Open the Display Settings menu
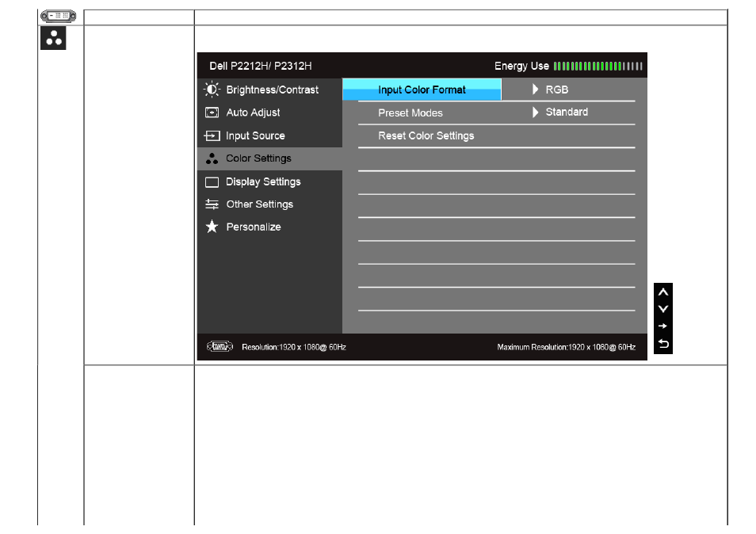Screen dimensions: 756x534 pos(269,182)
